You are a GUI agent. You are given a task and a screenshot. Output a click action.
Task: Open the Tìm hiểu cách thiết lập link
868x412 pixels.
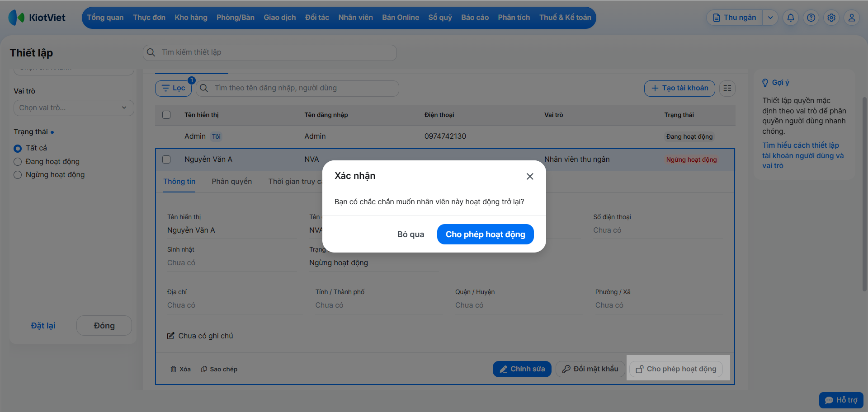tap(803, 155)
